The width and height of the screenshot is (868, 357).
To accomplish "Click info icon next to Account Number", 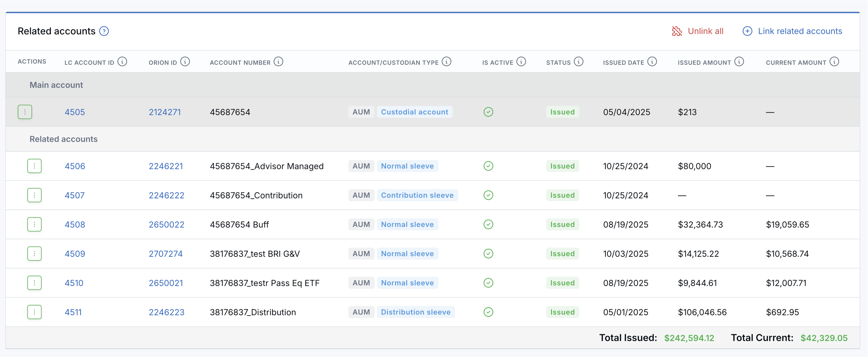I will [x=279, y=62].
